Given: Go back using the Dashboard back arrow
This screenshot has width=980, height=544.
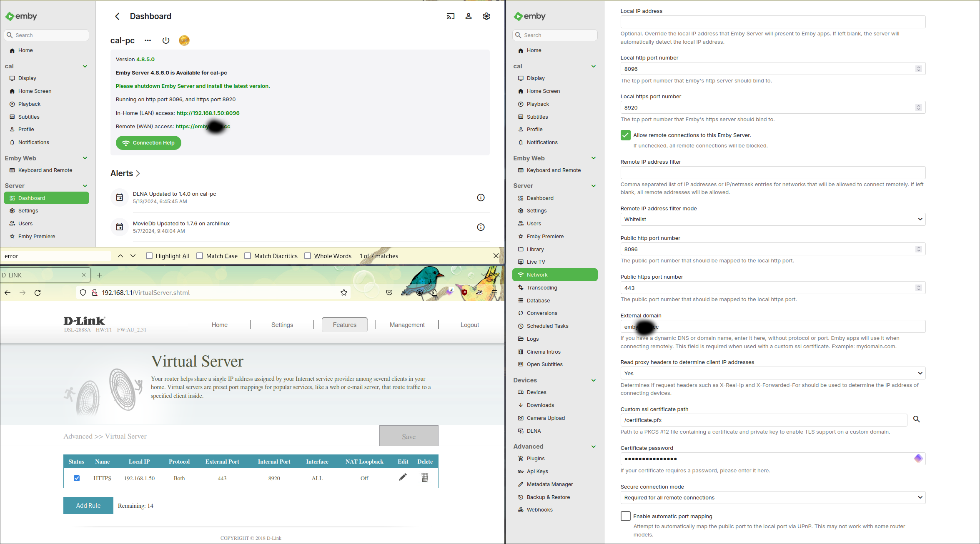Looking at the screenshot, I should click(x=117, y=16).
